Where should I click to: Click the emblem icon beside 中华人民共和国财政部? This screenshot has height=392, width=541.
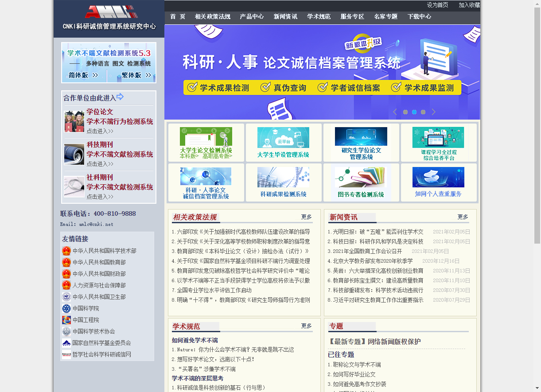(x=66, y=274)
